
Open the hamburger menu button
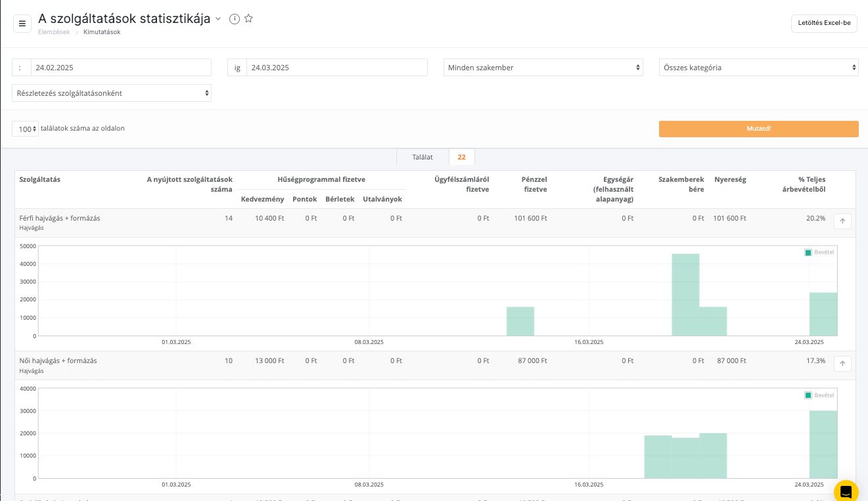click(x=22, y=24)
